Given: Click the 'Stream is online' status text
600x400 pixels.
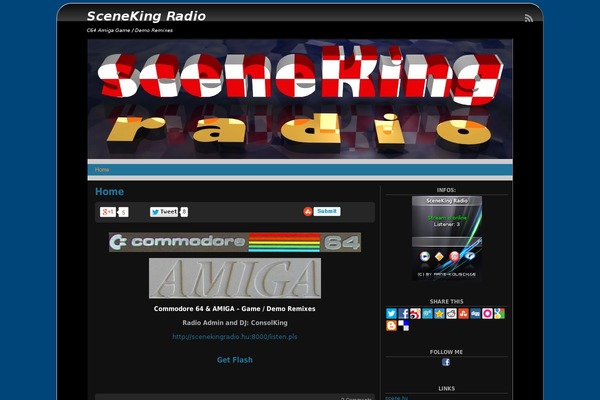Looking at the screenshot, I should (447, 218).
